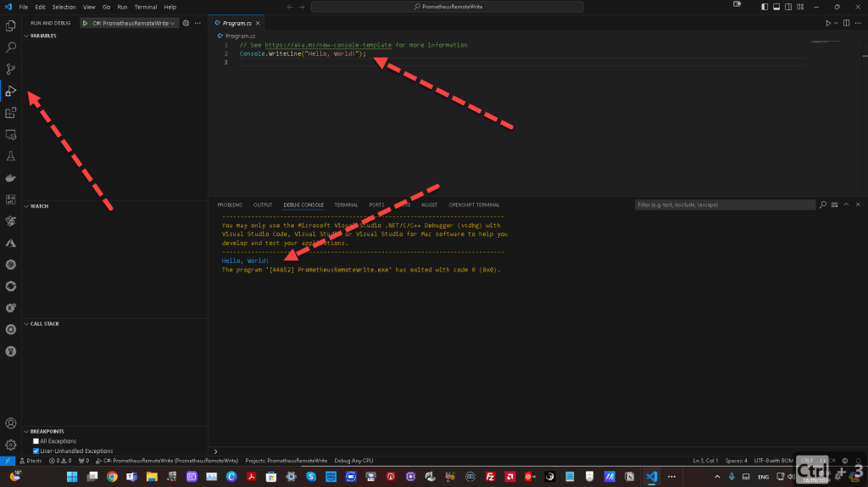Toggle the bottom panel layout button
Viewport: 868px width, 487px height.
coord(776,7)
